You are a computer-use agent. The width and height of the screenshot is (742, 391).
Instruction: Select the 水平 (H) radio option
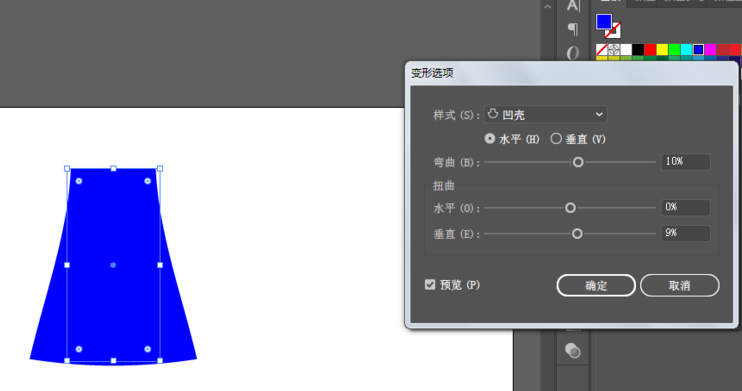[x=512, y=139]
